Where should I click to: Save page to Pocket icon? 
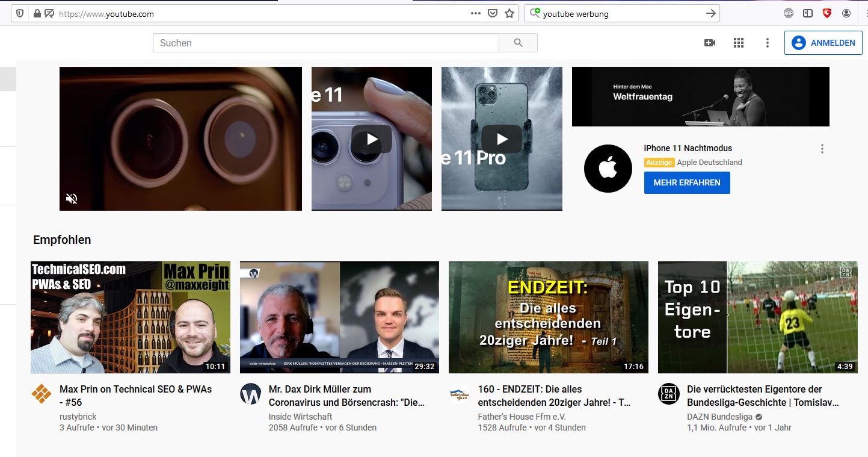tap(493, 13)
